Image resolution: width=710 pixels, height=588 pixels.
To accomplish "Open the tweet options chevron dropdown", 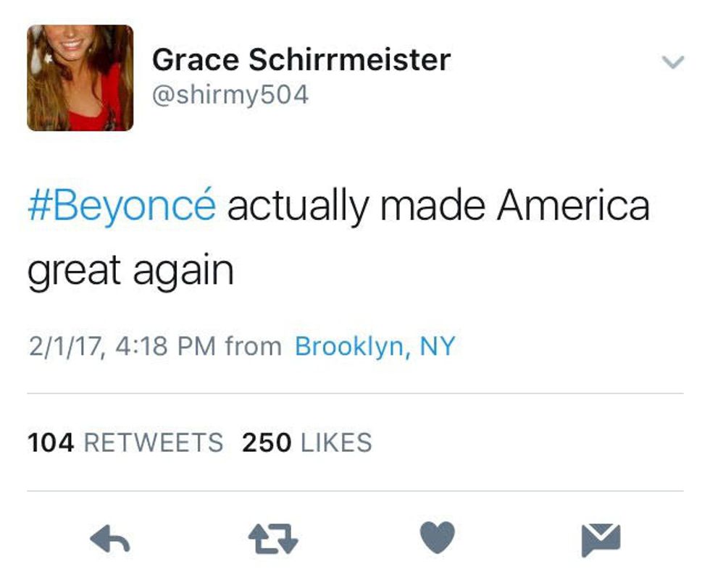I will [673, 63].
